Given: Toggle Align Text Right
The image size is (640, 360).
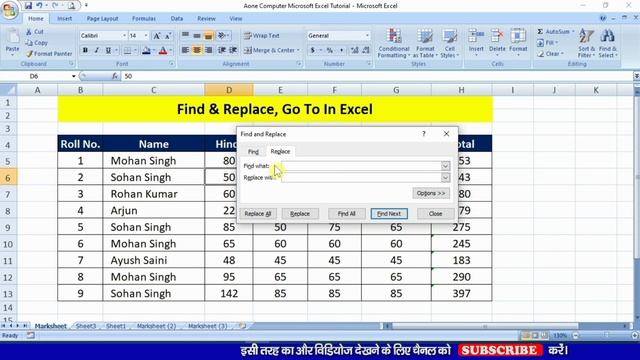Looking at the screenshot, I should [209, 50].
